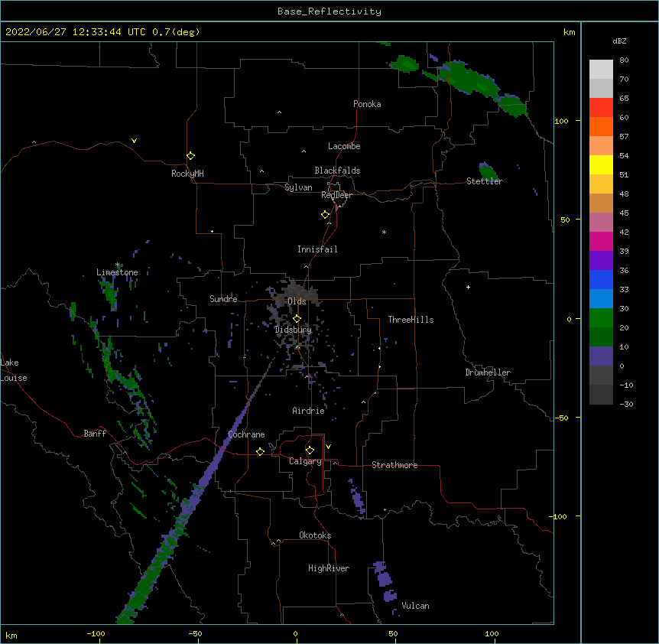Click the yellow marker near RockyMH
The height and width of the screenshot is (644, 659).
(191, 155)
